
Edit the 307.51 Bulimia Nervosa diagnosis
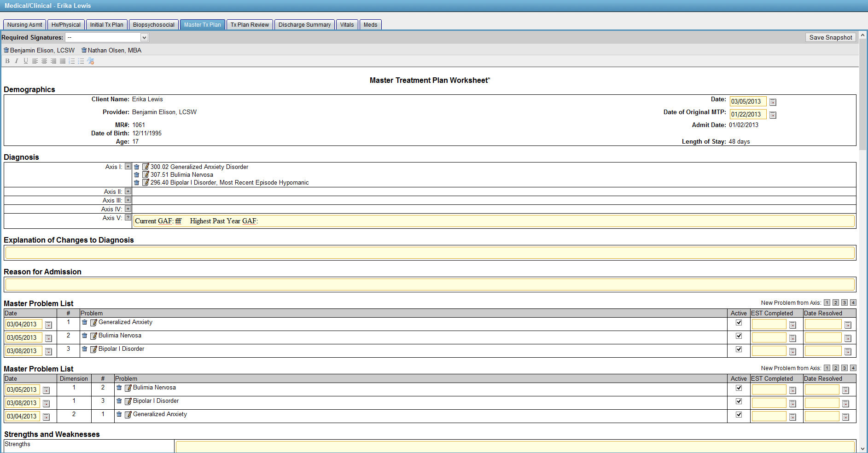pyautogui.click(x=146, y=174)
